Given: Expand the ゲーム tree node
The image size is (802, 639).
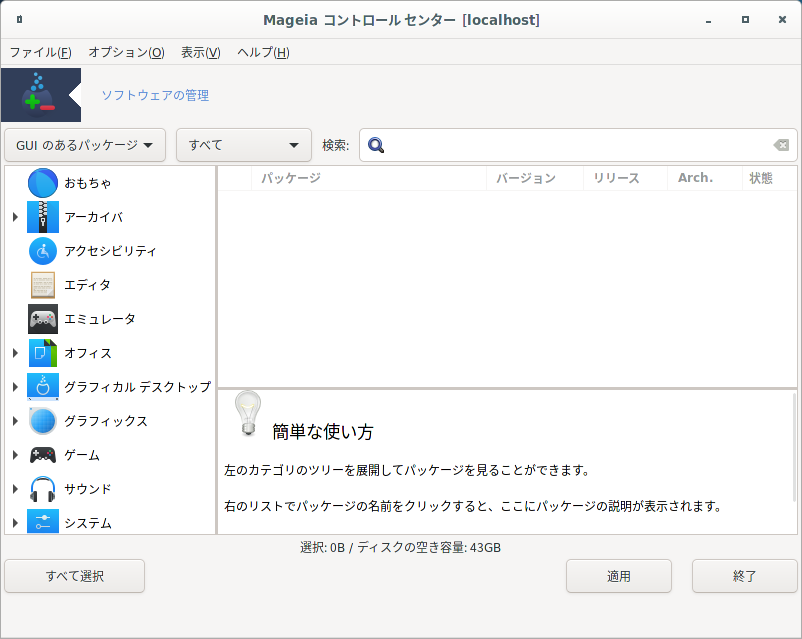Looking at the screenshot, I should tap(15, 455).
